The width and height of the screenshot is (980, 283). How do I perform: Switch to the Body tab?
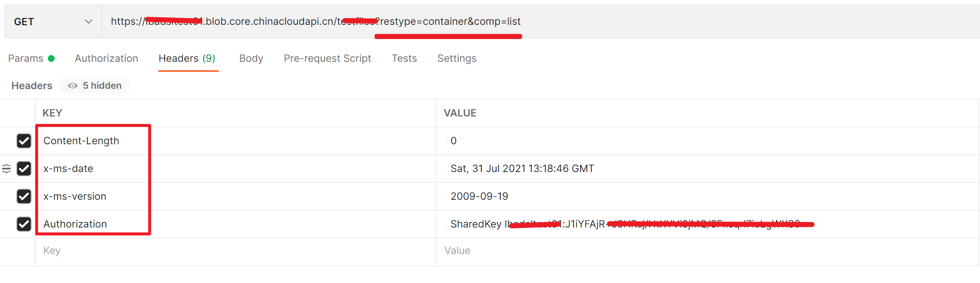click(251, 58)
